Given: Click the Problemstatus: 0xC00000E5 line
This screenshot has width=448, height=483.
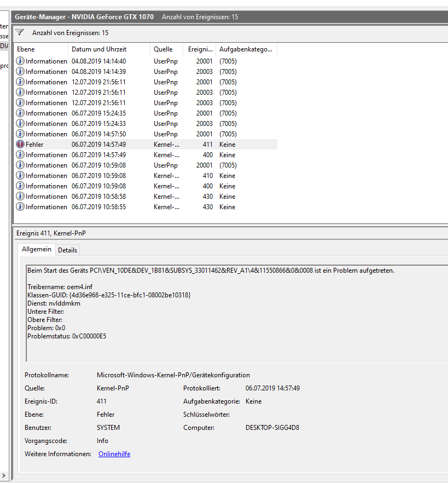Looking at the screenshot, I should pyautogui.click(x=67, y=336).
